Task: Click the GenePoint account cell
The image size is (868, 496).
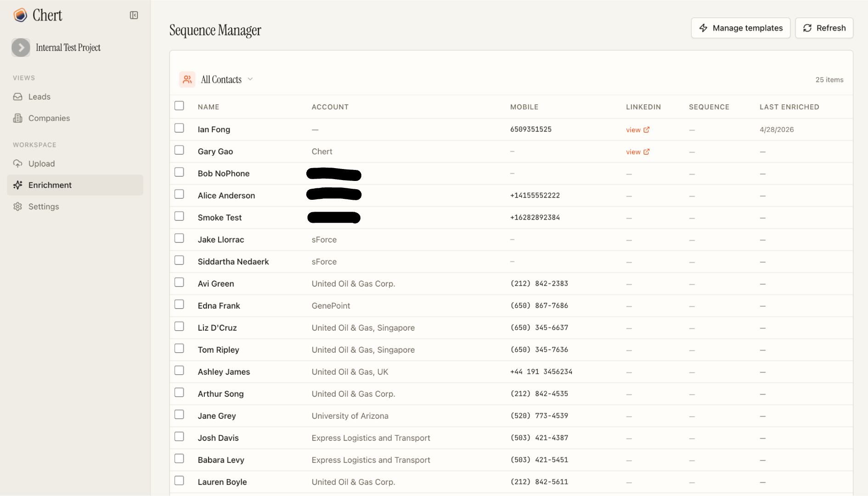Action: [331, 306]
